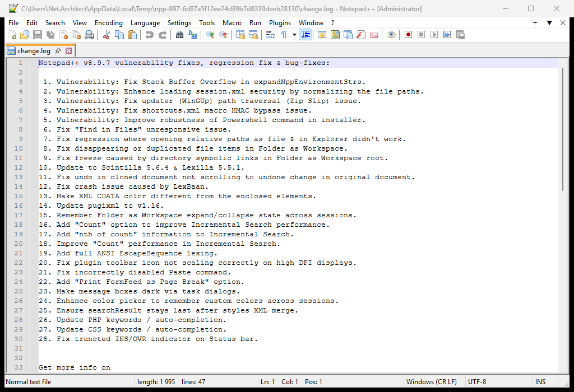Toggle INS/OVR mode in status bar
The width and height of the screenshot is (574, 392).
[540, 382]
